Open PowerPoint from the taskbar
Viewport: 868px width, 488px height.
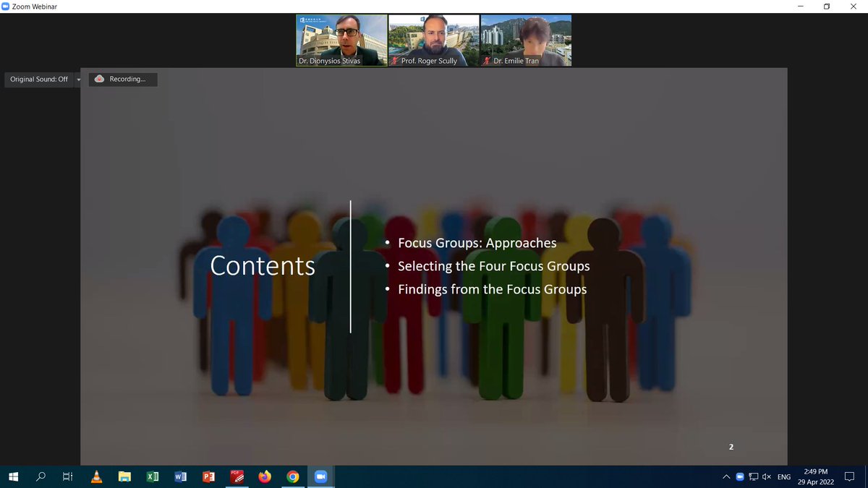[x=209, y=476]
